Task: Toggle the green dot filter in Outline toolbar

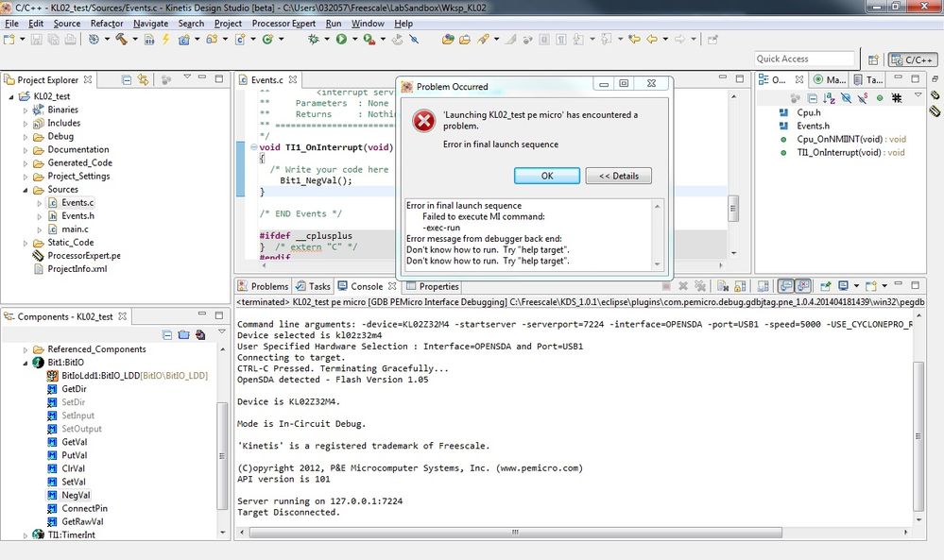Action: [880, 97]
